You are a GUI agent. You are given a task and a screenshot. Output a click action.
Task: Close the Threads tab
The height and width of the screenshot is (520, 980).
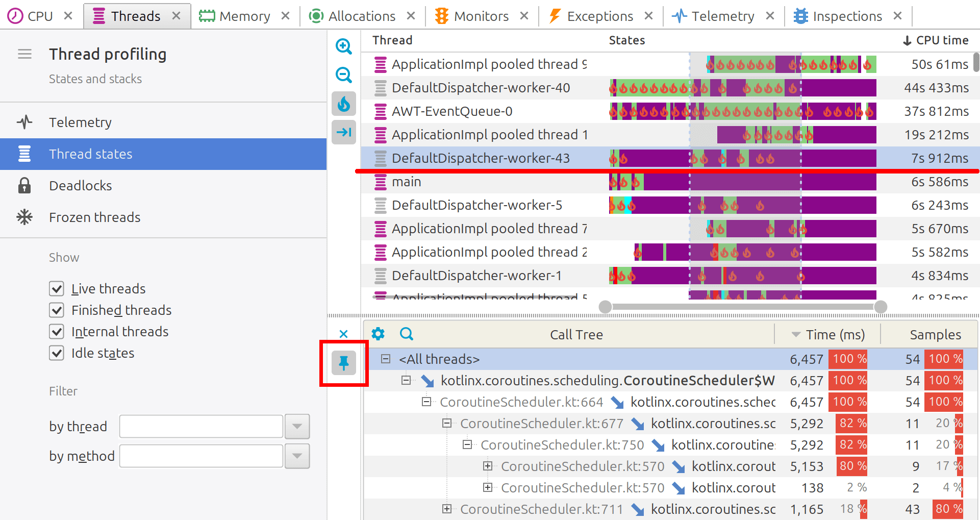coord(176,16)
